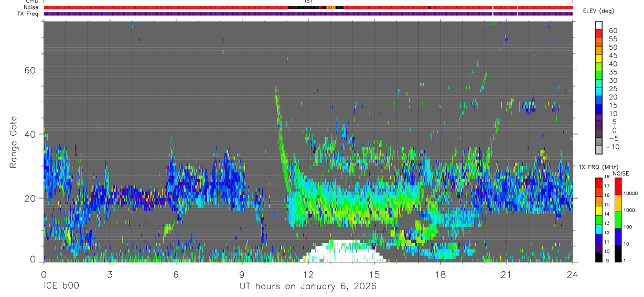The image size is (644, 297).
Task: Click the '12' tick label on the time axis
Action: [x=308, y=274]
